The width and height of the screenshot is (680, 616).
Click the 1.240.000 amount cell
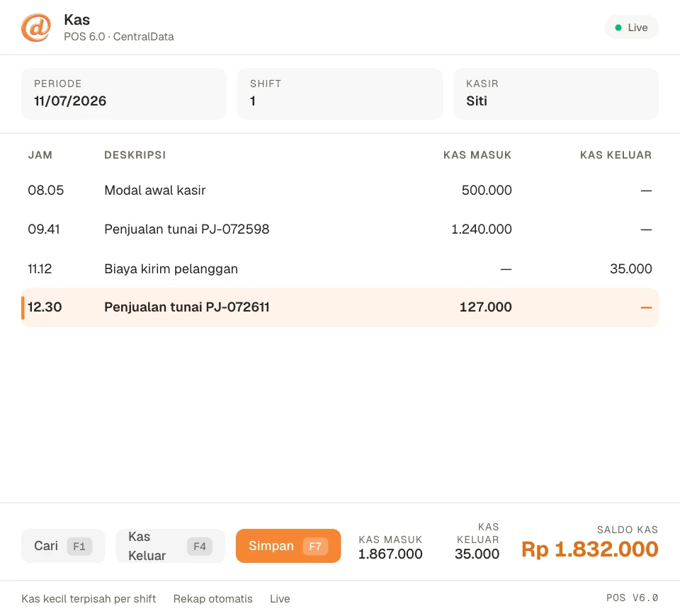(482, 229)
